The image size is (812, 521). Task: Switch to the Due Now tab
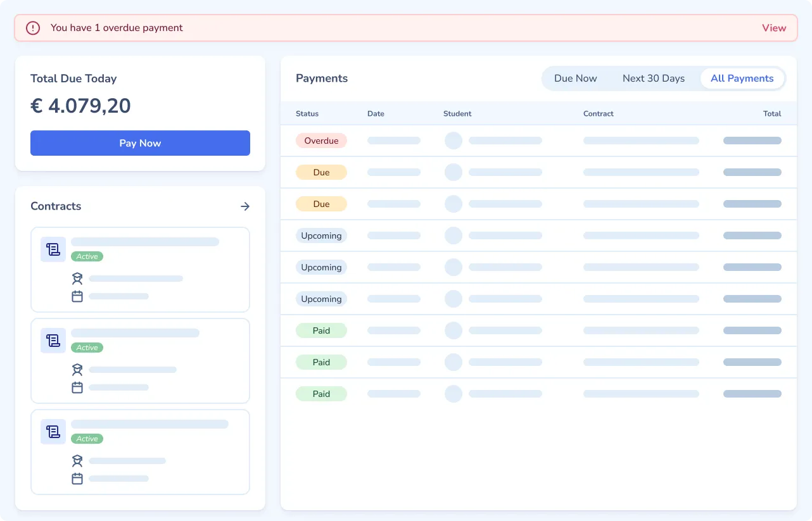575,78
